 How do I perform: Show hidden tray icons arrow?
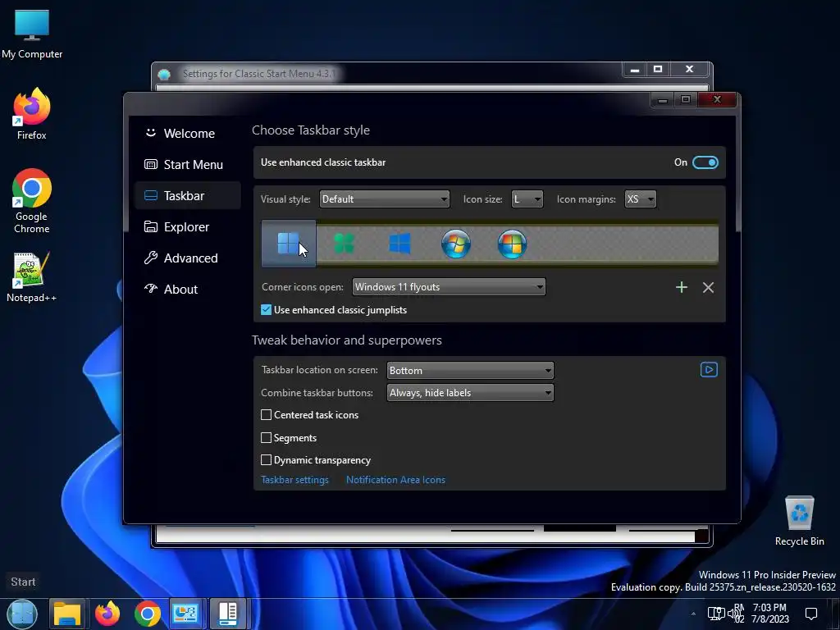point(693,614)
